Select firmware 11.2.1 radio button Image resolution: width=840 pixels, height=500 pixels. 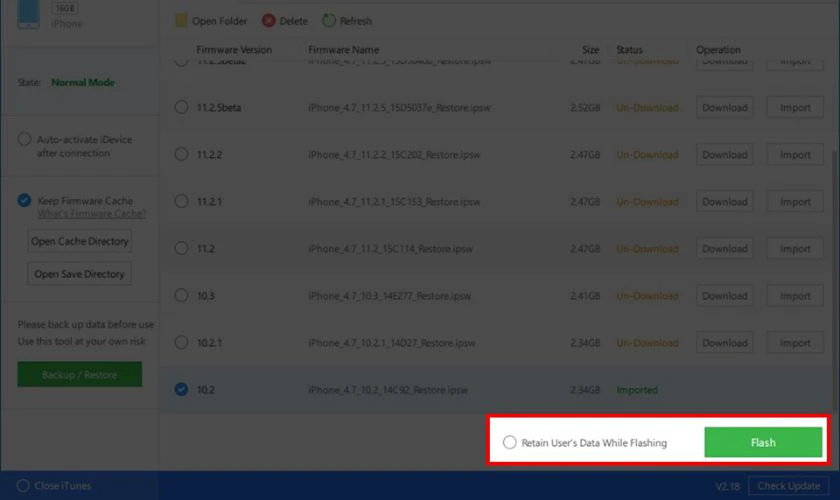(181, 202)
